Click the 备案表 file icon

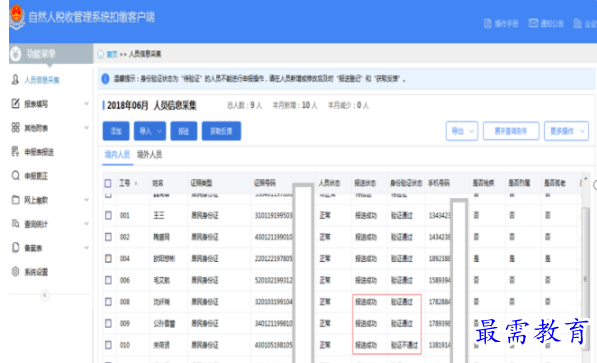(15, 248)
